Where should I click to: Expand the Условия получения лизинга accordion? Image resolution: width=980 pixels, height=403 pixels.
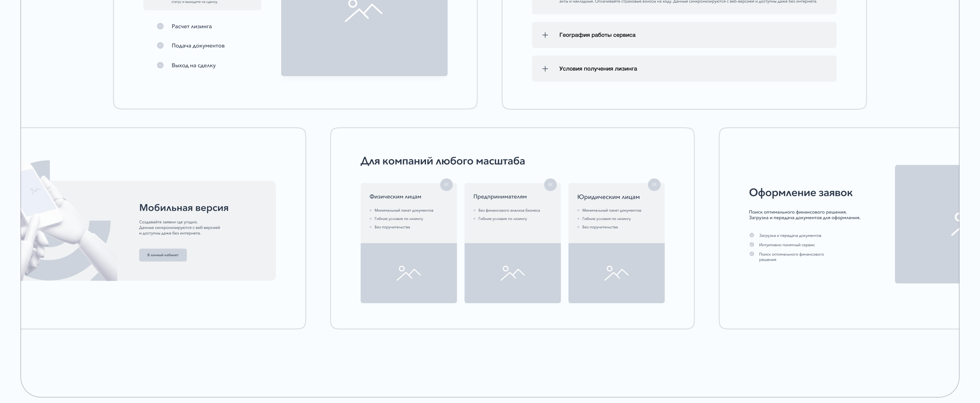coord(598,69)
